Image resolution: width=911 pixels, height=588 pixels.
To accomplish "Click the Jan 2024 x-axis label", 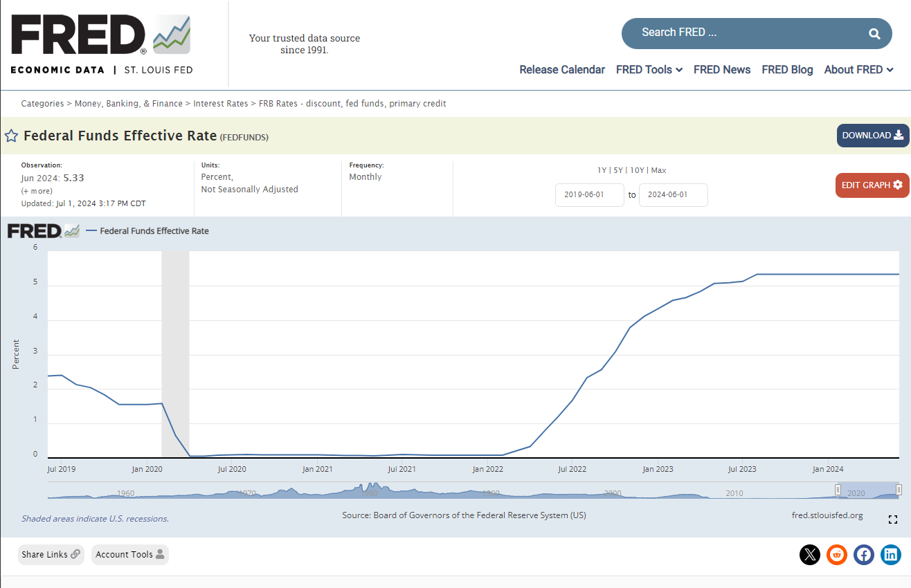I will (x=828, y=469).
